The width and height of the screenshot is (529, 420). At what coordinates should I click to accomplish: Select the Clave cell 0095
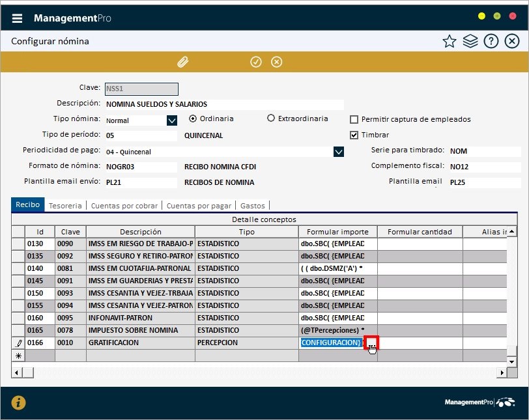(x=70, y=318)
